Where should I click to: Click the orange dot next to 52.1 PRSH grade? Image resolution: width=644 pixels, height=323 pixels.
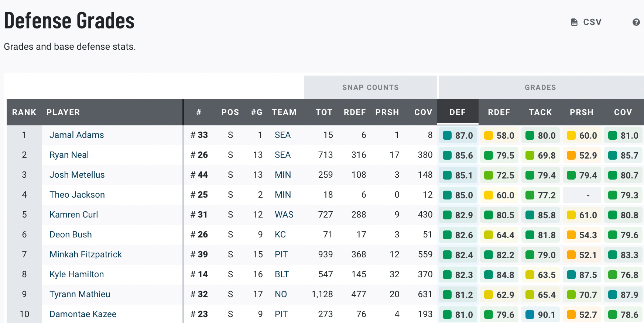tap(571, 255)
